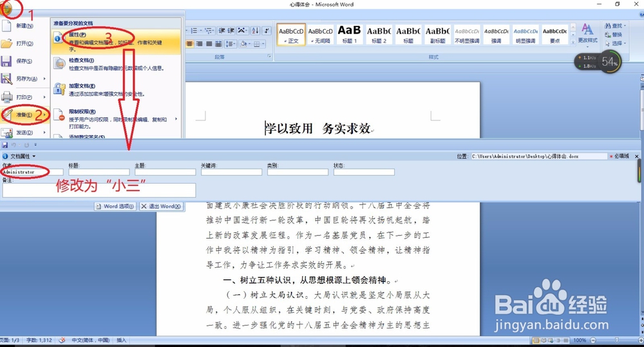644x347 pixels.
Task: Choose New (新建) menu item
Action: [x=24, y=26]
